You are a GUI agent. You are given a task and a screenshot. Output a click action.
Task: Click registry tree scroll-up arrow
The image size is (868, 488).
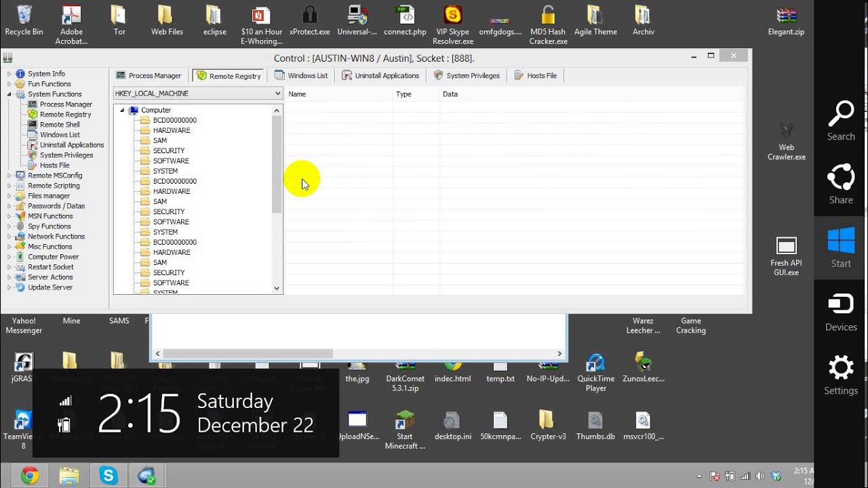[x=277, y=110]
